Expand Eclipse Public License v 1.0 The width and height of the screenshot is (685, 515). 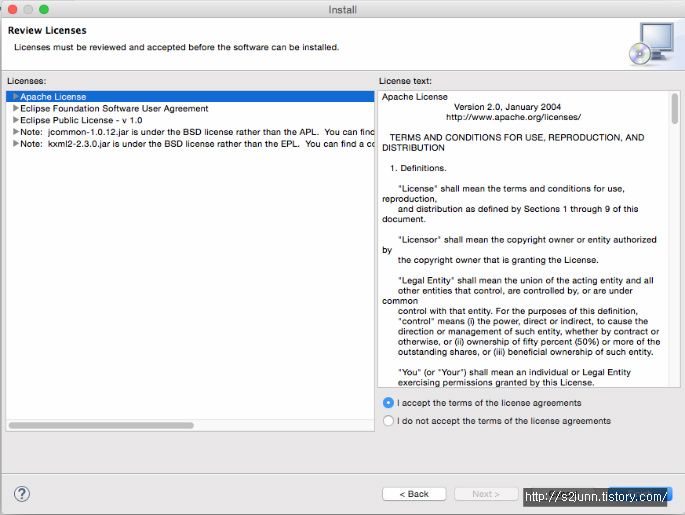(x=16, y=120)
